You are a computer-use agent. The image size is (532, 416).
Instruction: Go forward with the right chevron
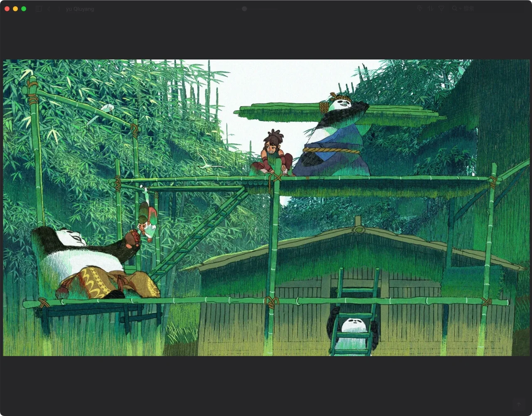(x=59, y=9)
